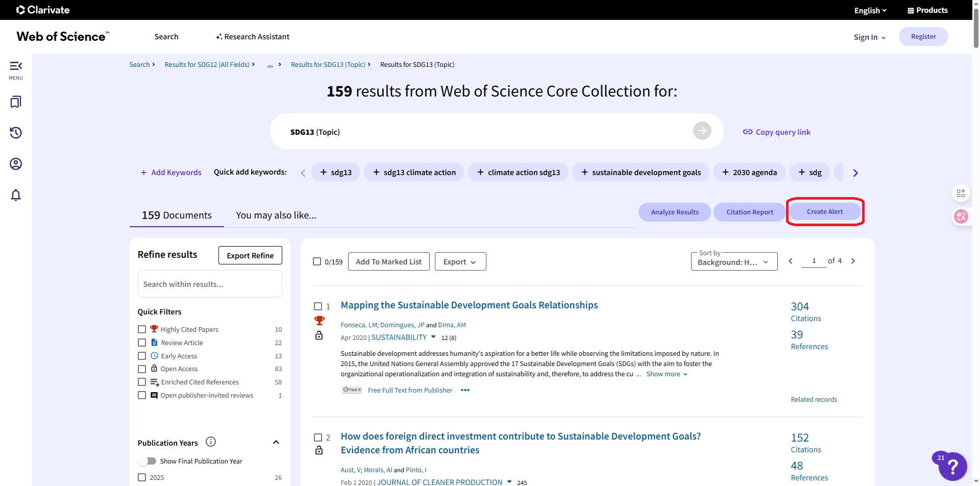
Task: Click the Search within results field
Action: 210,284
